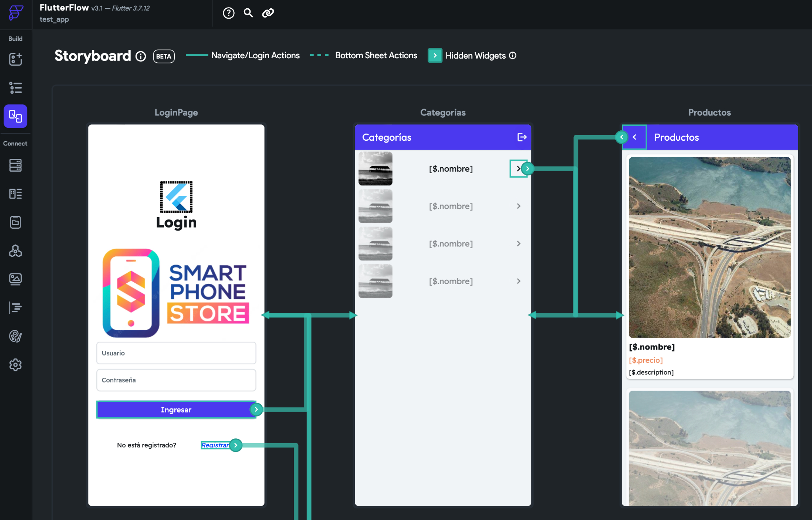Click the 'No está registrado?' text
This screenshot has height=520, width=812.
click(147, 445)
